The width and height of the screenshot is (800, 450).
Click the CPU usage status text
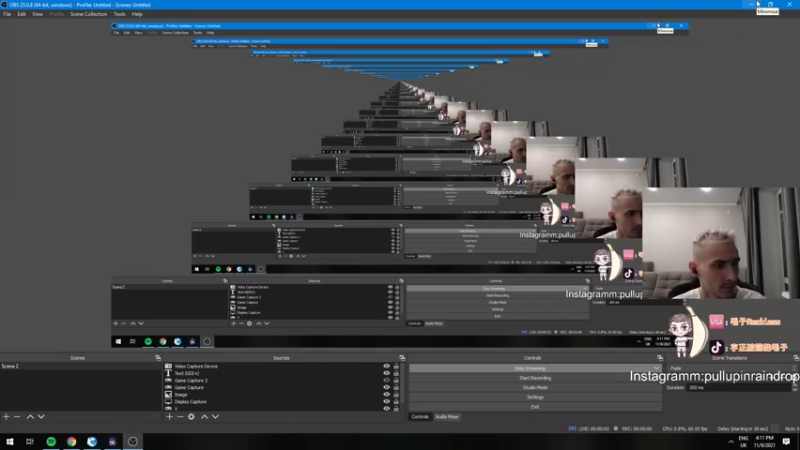tap(685, 429)
